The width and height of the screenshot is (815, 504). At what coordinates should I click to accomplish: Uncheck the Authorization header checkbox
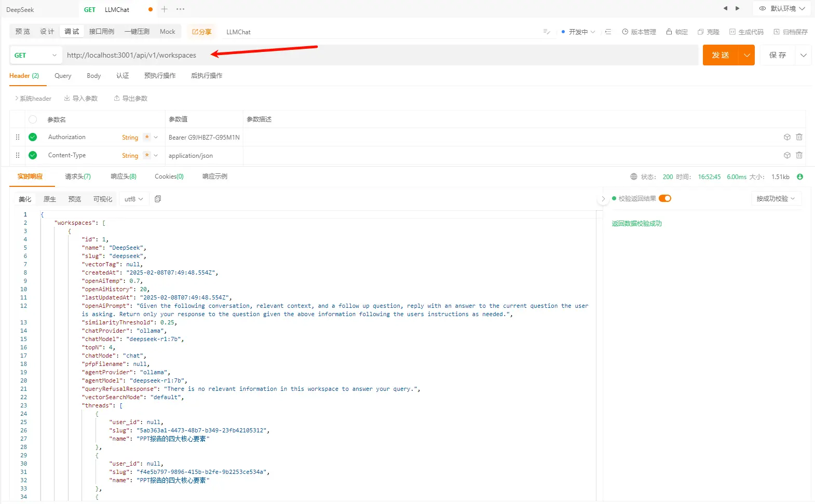click(33, 137)
